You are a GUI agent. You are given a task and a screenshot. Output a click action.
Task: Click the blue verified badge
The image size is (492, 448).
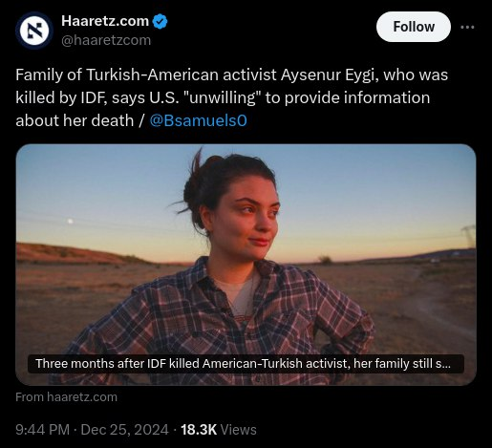pyautogui.click(x=160, y=21)
